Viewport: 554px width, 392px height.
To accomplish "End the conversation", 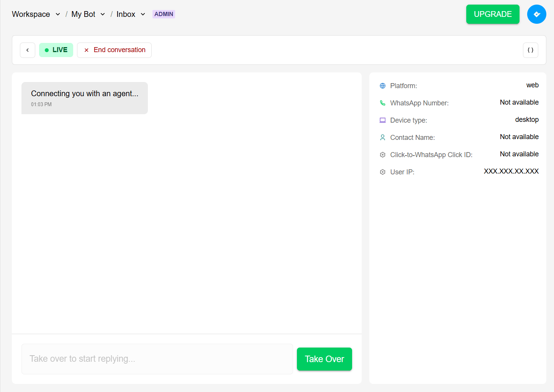I will pyautogui.click(x=114, y=50).
